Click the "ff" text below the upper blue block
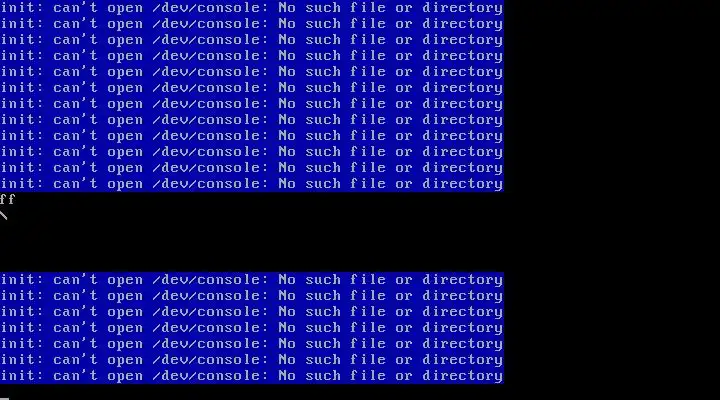 (x=7, y=199)
